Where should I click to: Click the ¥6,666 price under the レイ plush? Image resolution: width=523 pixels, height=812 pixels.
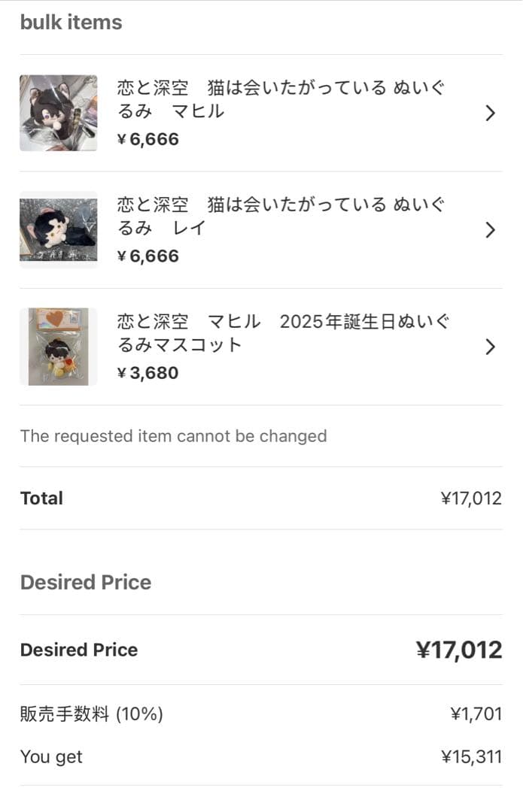click(x=148, y=256)
